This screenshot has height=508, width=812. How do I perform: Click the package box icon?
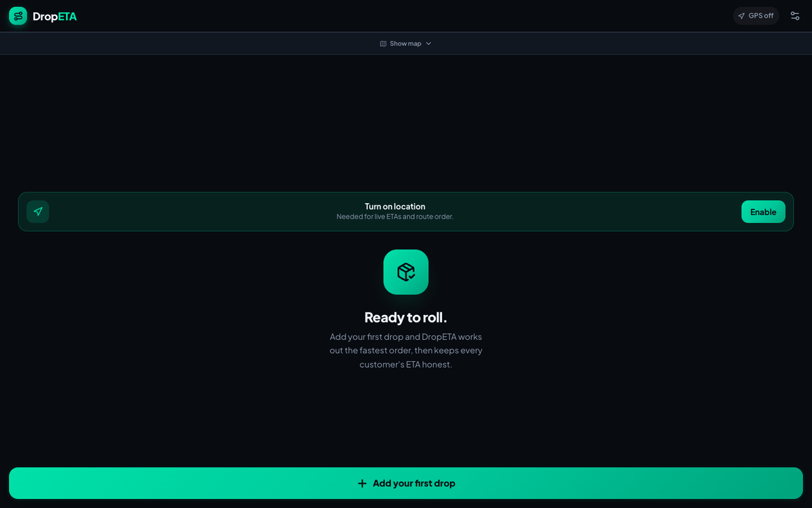(x=406, y=272)
